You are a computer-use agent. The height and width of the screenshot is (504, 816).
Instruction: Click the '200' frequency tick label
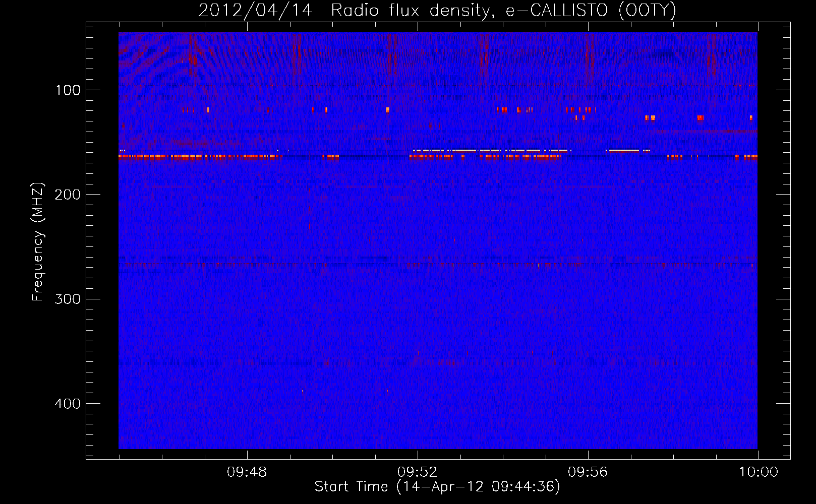point(68,195)
